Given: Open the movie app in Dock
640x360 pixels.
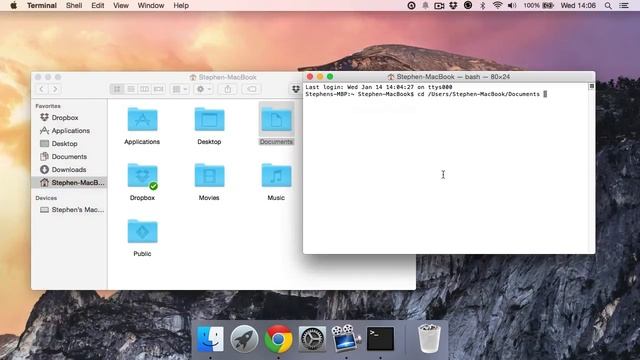Looking at the screenshot, I should coord(346,339).
